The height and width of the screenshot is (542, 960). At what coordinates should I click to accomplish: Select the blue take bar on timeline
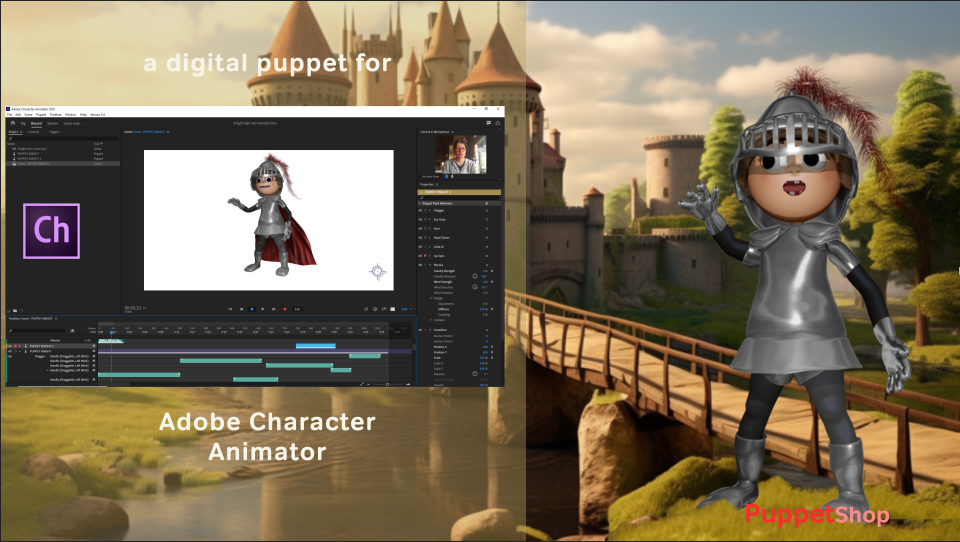pyautogui.click(x=315, y=346)
